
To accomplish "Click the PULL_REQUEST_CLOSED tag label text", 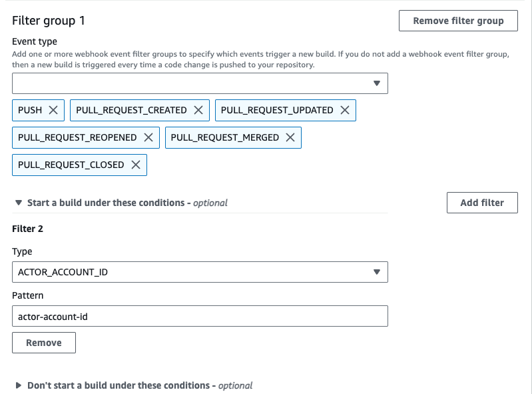I will [71, 165].
